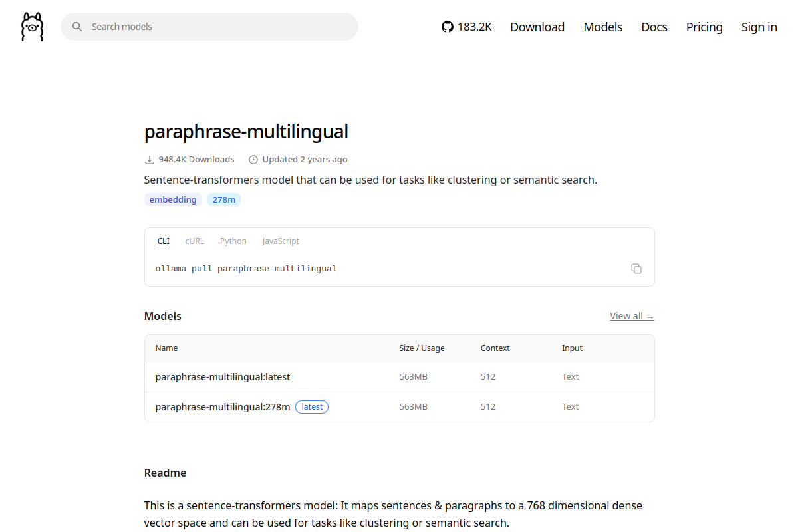
Task: Switch to the JavaScript tab
Action: [281, 241]
